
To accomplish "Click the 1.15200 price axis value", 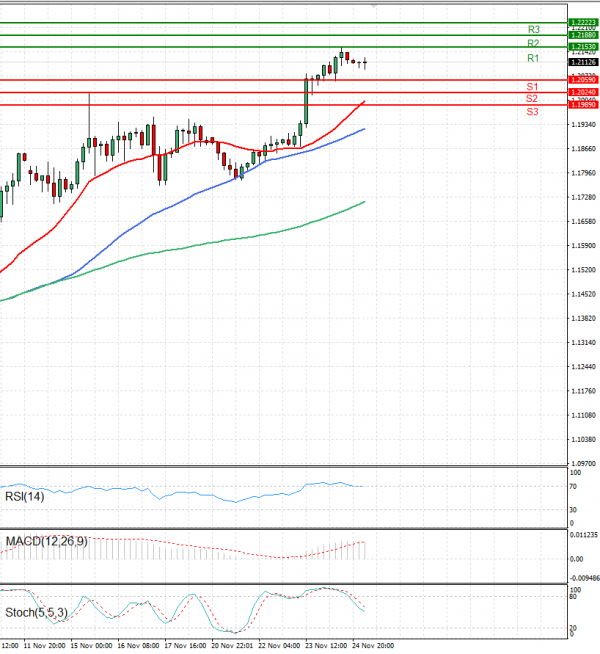I will [584, 270].
